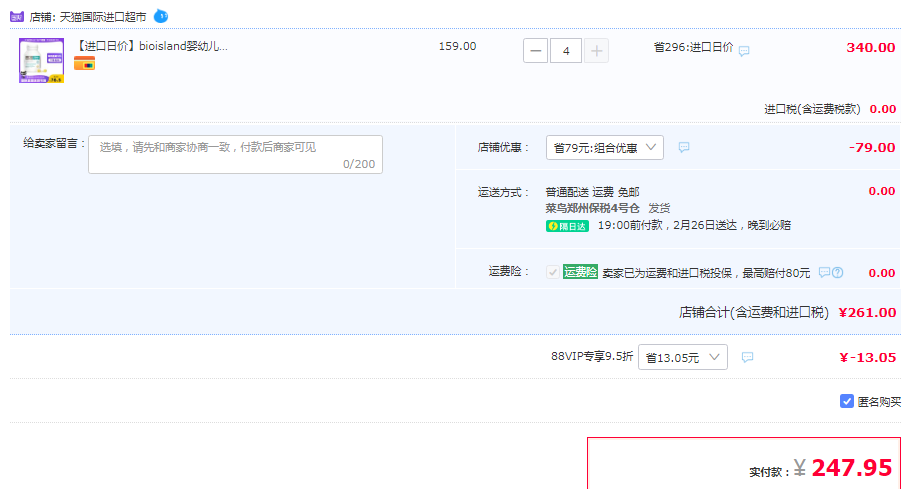Open the comment icon beside 省296:进口日价

744,51
